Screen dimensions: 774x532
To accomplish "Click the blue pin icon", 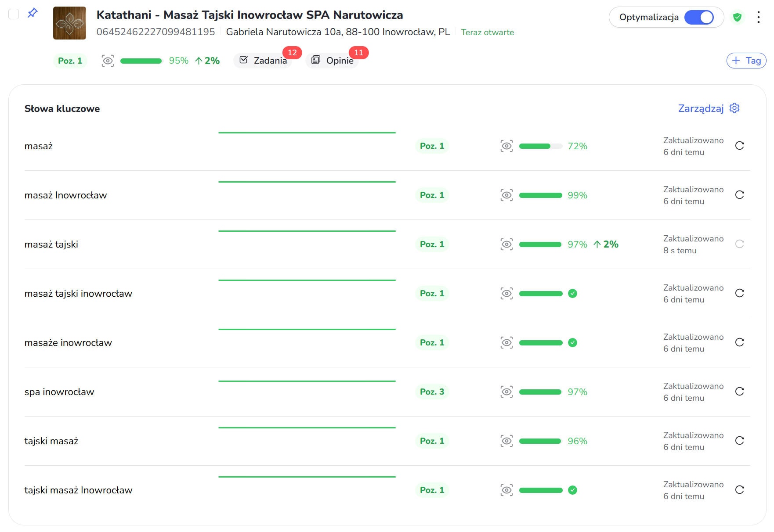I will point(33,13).
